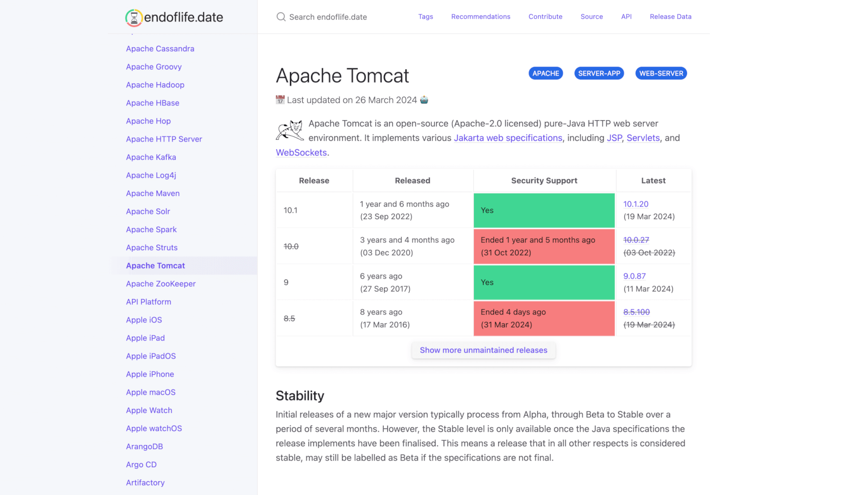Viewport: 868px width, 495px height.
Task: Click the calendar icon before the update date
Action: click(280, 100)
